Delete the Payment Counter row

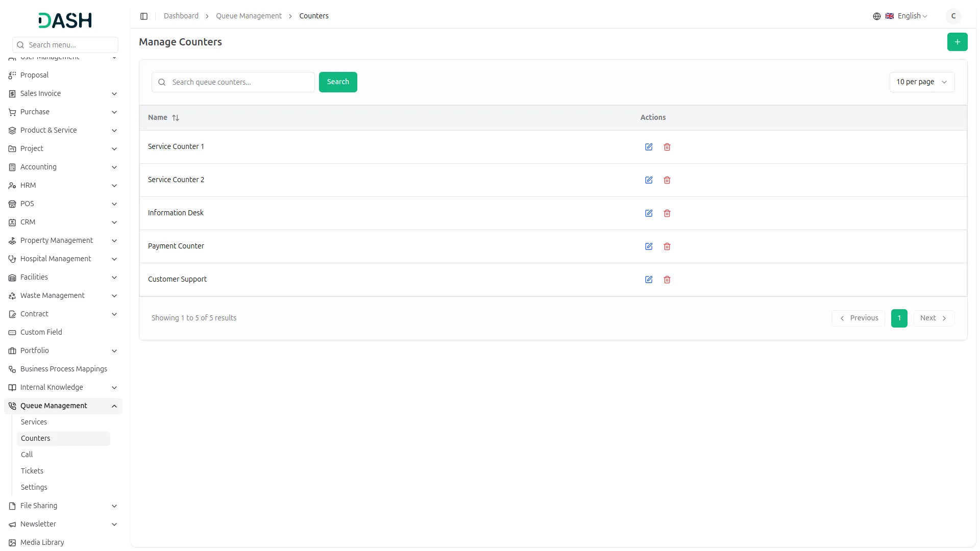click(x=667, y=246)
